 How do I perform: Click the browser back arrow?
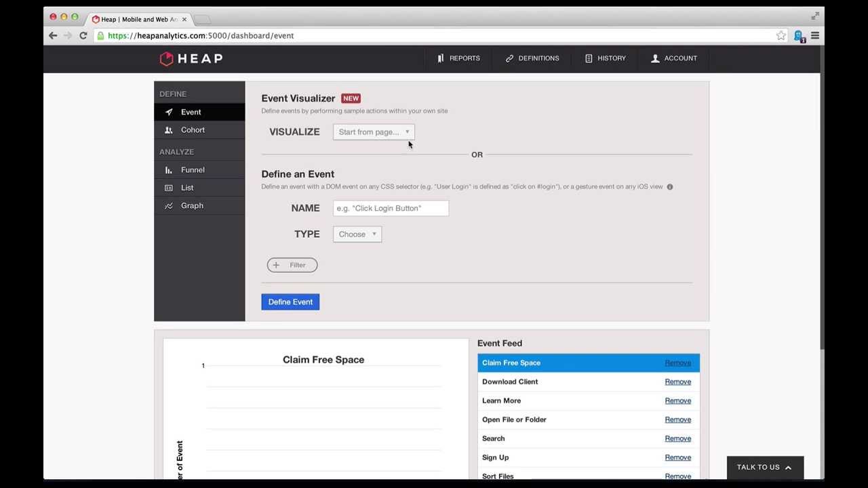53,36
